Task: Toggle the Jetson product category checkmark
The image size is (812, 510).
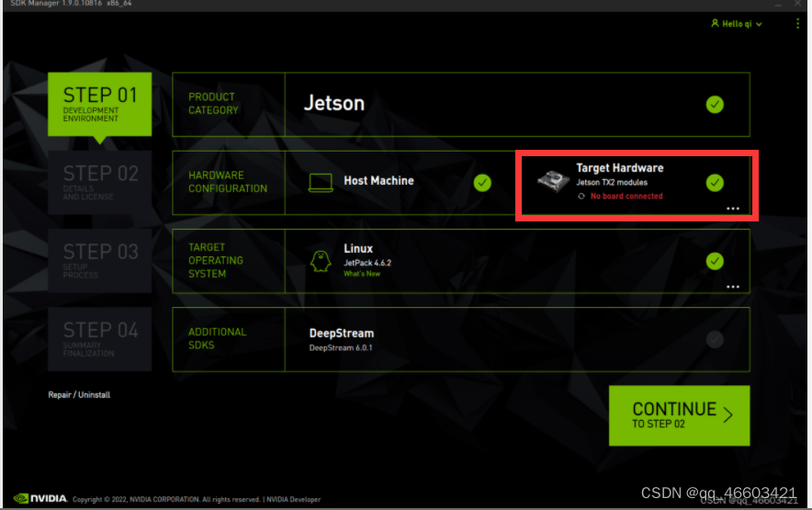Action: coord(715,105)
